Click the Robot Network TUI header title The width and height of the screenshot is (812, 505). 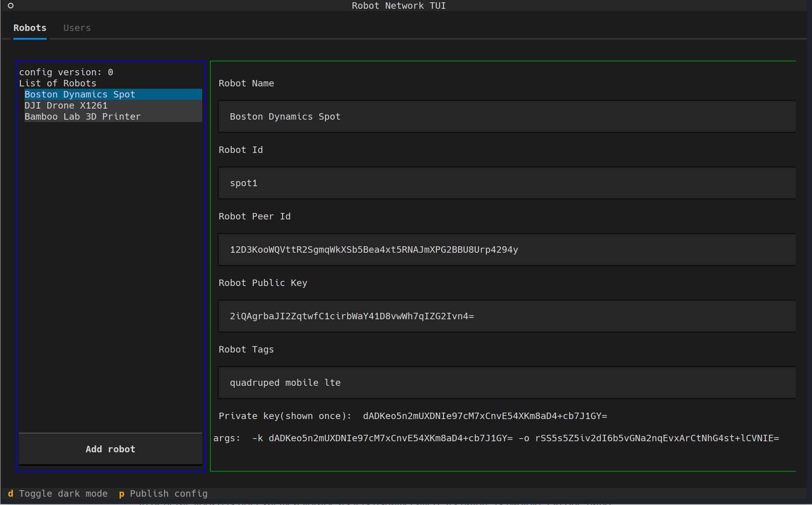[x=399, y=6]
